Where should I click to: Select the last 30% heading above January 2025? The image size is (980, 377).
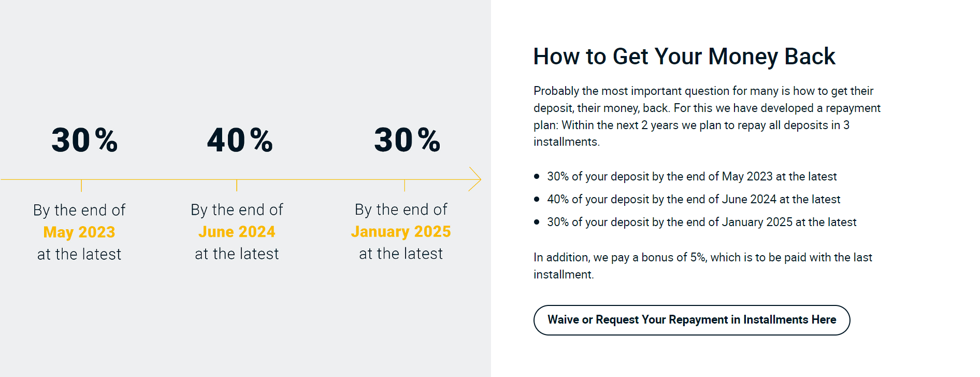click(x=407, y=140)
